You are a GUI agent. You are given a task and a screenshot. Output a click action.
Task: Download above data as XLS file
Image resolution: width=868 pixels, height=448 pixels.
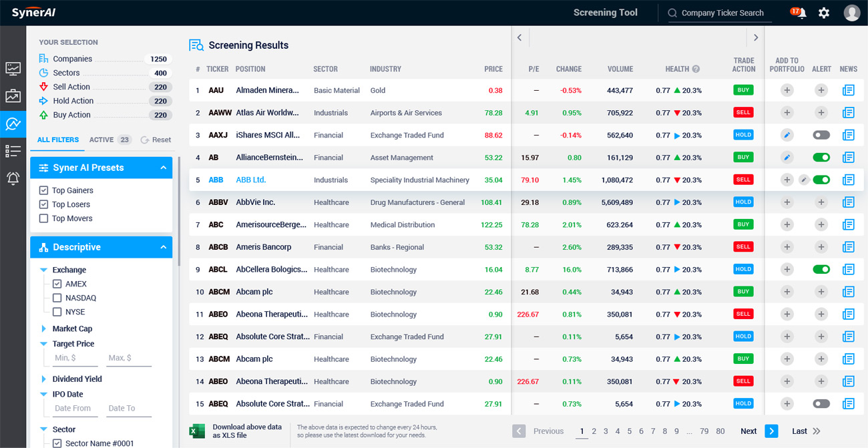(247, 431)
